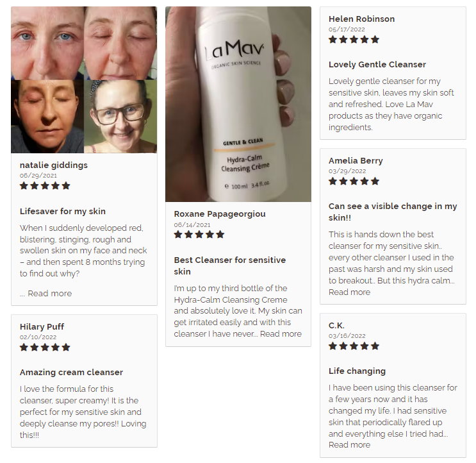Expand C.K.'s Life changing review Read more

pyautogui.click(x=349, y=445)
